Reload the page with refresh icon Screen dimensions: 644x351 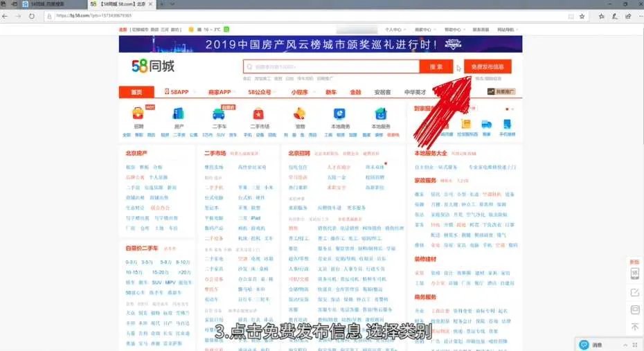point(32,16)
